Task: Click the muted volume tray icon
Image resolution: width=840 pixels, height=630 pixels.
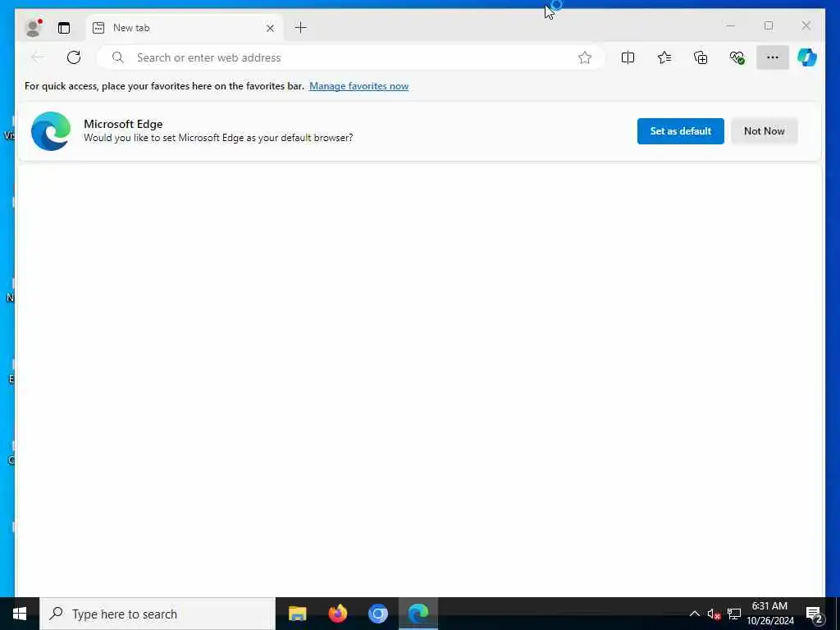Action: coord(714,614)
